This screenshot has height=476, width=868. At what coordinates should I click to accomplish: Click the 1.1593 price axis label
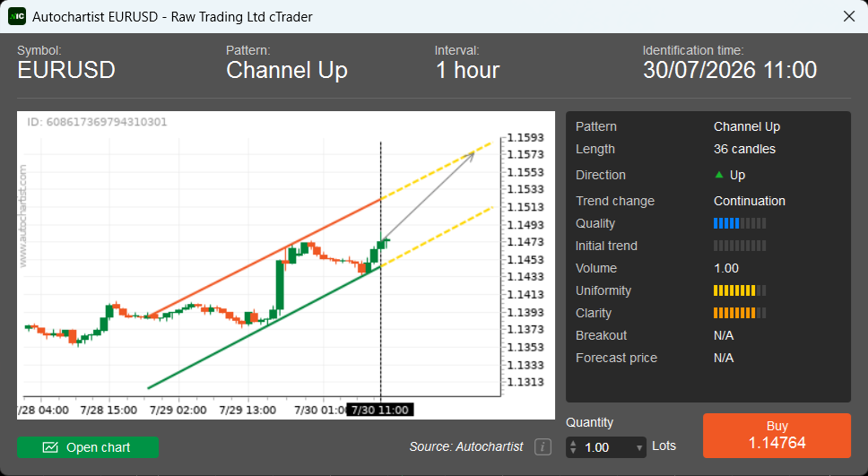(x=525, y=137)
